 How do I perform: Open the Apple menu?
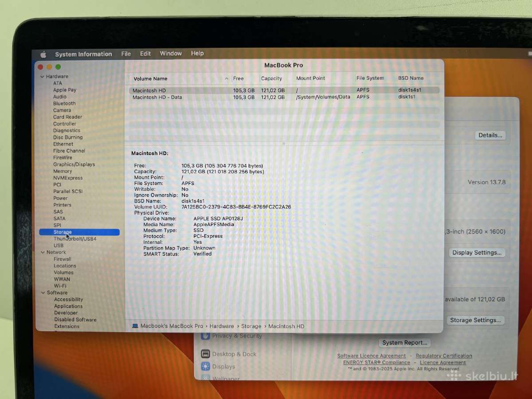(43, 55)
